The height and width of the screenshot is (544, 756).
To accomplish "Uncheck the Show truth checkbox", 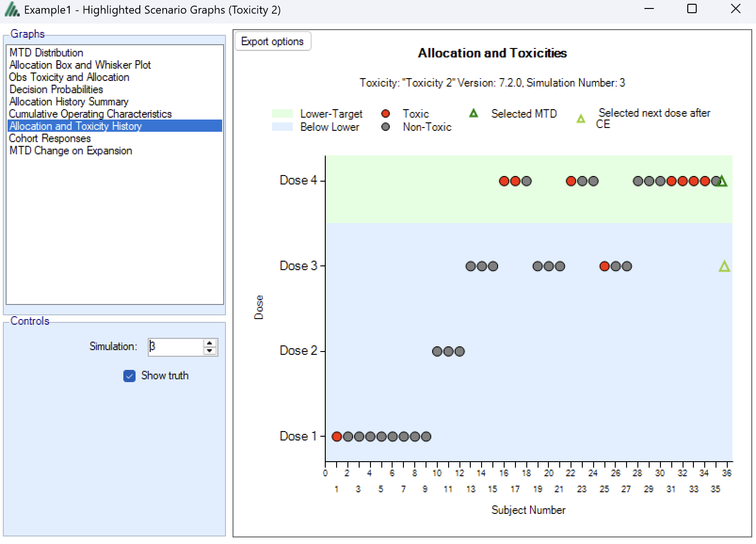I will (129, 376).
